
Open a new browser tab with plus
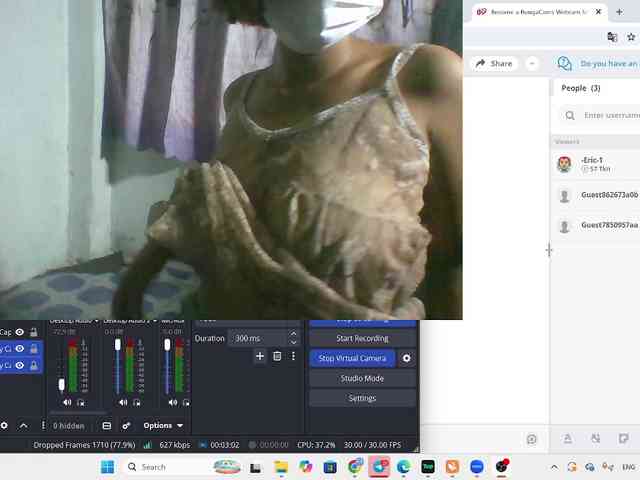[619, 12]
